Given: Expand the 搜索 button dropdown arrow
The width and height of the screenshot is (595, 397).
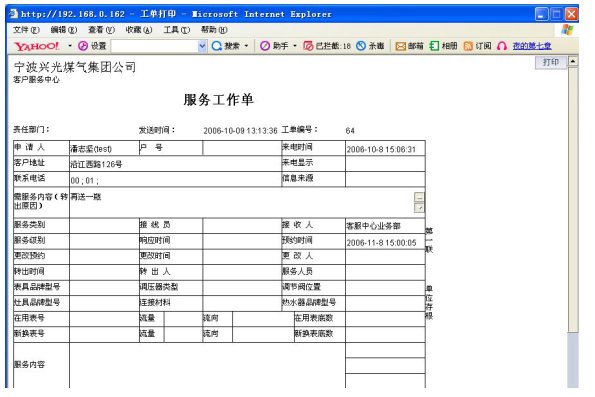Looking at the screenshot, I should coord(246,46).
